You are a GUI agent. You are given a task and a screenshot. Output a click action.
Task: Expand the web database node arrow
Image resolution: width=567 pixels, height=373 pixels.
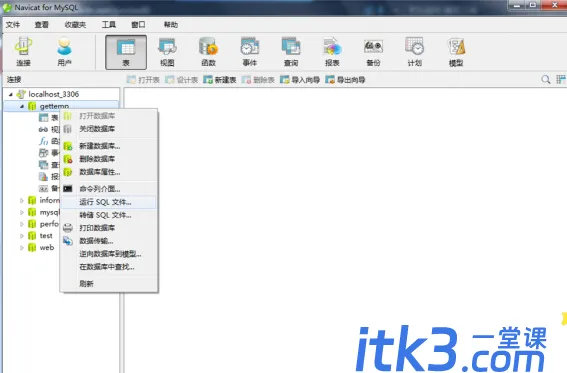22,248
